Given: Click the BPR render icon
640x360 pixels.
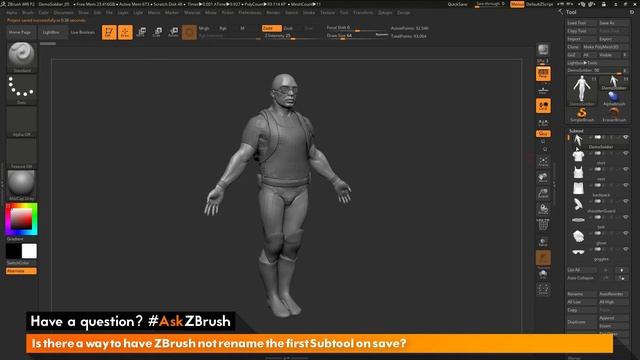Looking at the screenshot, I should point(543,50).
